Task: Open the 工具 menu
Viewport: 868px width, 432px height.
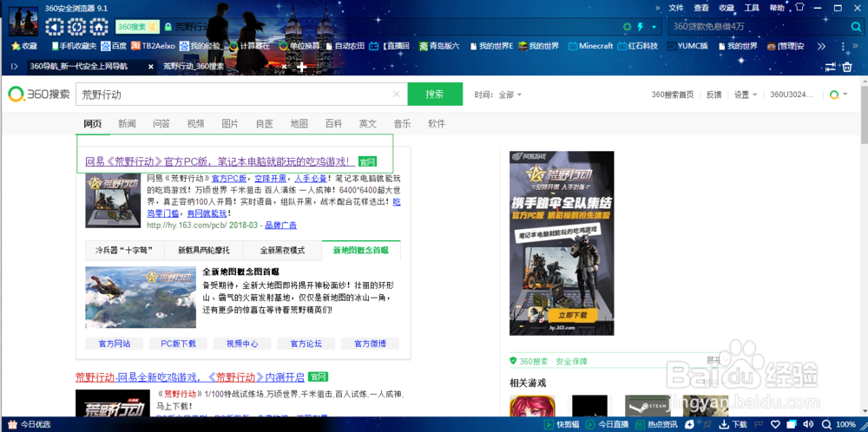Action: 752,8
